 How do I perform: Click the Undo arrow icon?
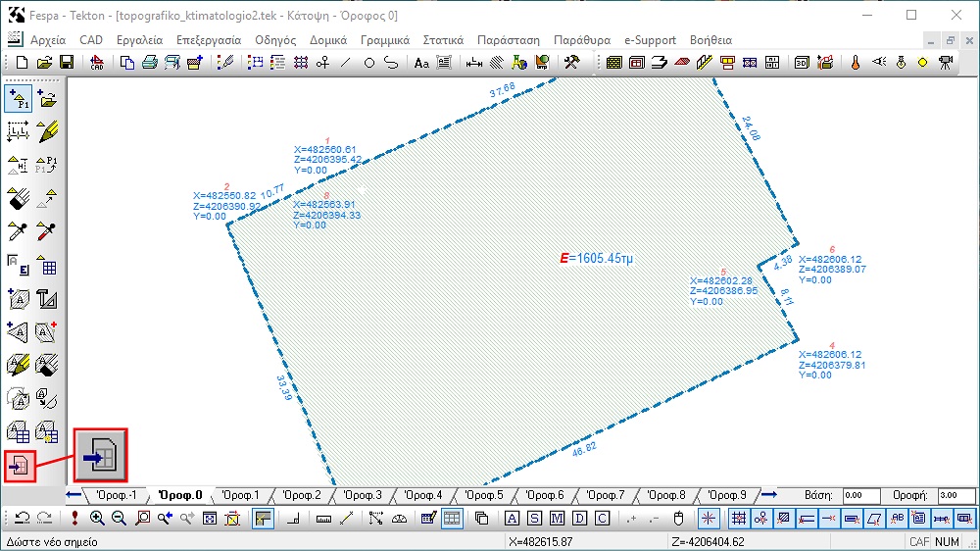(23, 519)
